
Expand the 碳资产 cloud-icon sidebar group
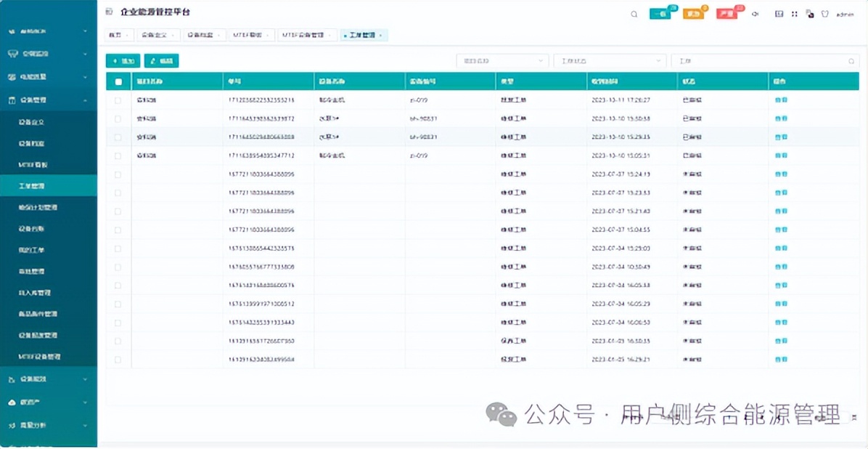pyautogui.click(x=48, y=402)
